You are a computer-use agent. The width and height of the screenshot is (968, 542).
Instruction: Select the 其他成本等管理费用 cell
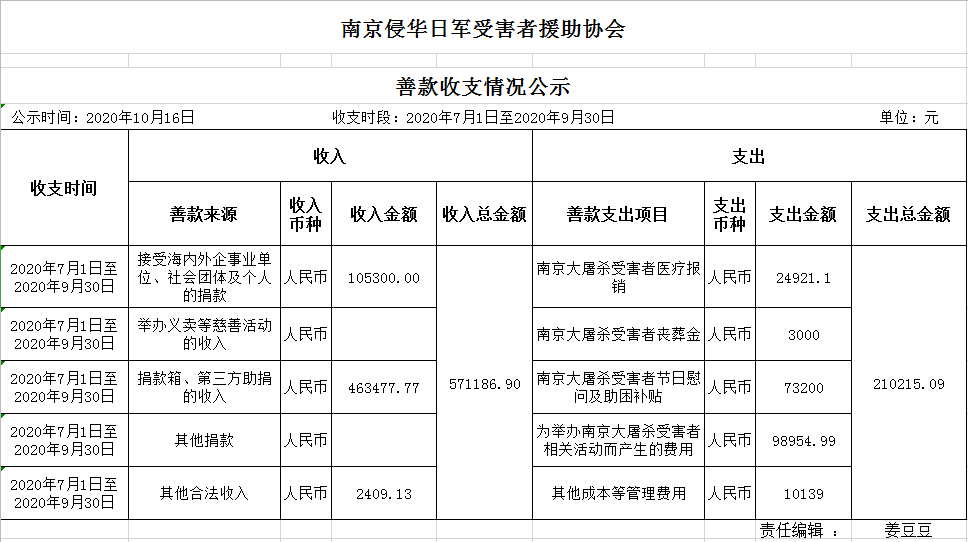[x=617, y=493]
